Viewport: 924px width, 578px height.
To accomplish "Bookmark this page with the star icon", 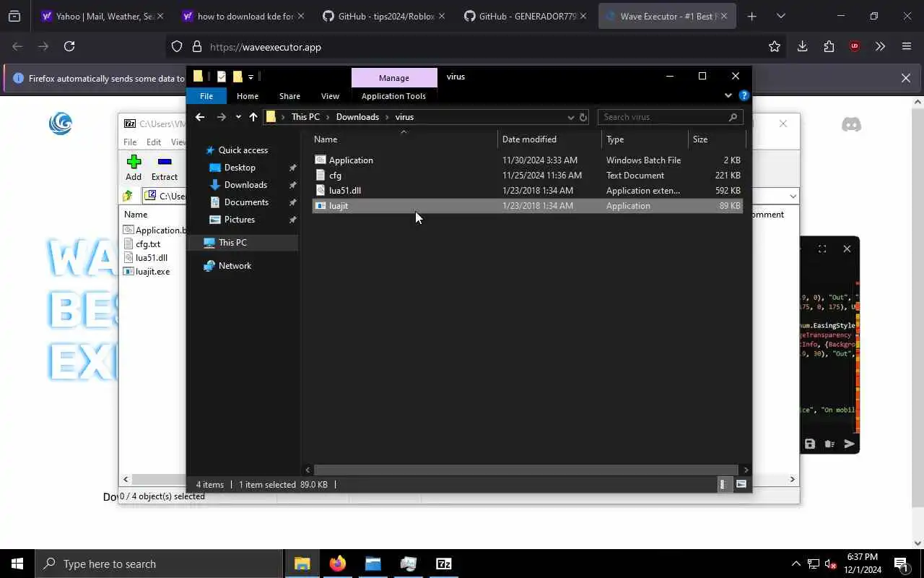I will 775,47.
